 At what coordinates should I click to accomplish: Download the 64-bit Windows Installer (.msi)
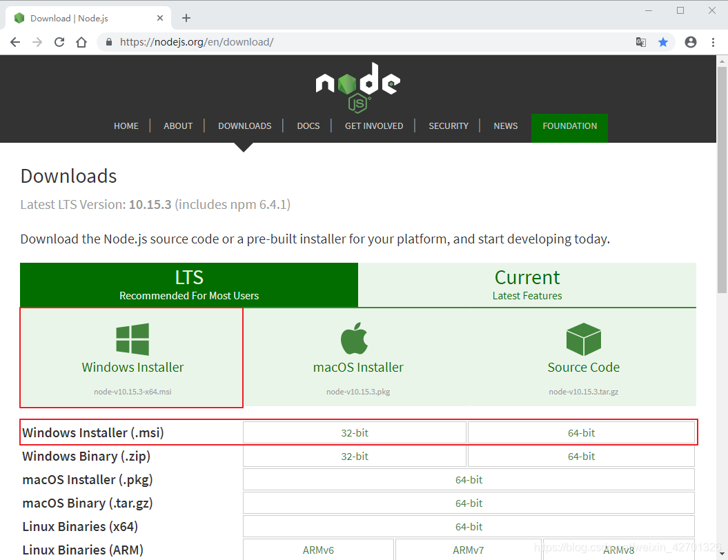click(581, 432)
